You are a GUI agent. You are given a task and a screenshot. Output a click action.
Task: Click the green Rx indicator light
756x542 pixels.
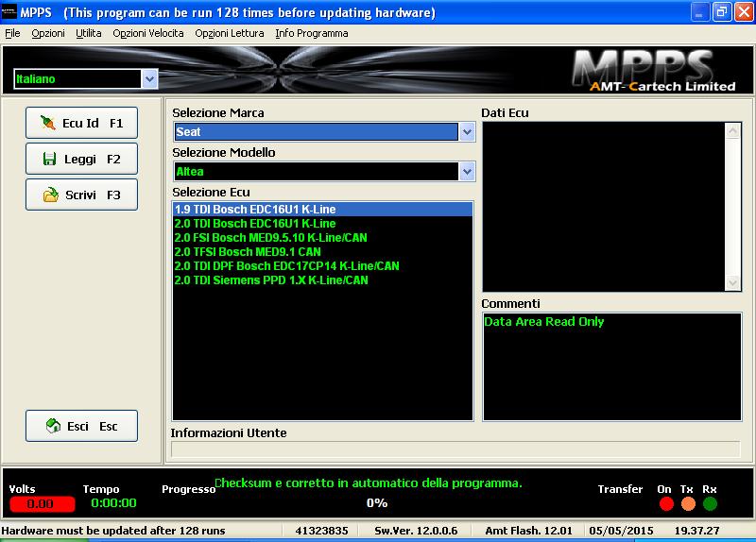[x=710, y=503]
